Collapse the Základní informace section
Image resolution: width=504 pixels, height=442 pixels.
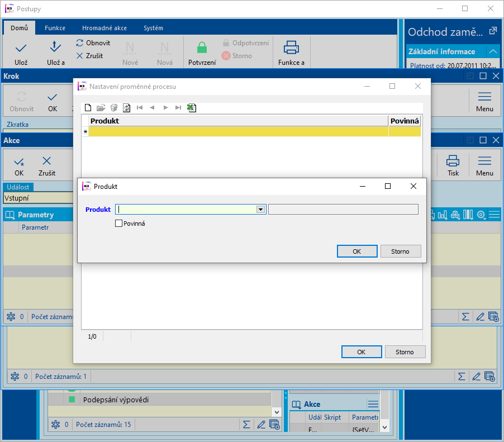click(x=493, y=51)
